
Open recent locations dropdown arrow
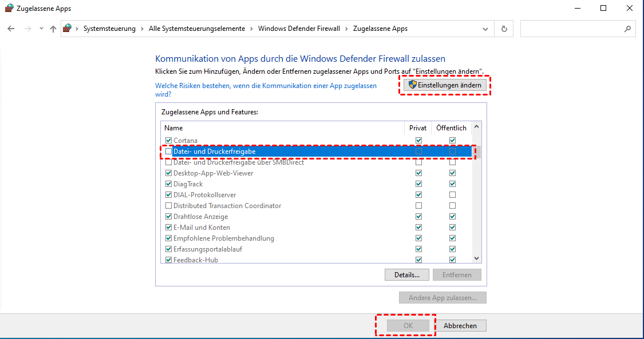tap(41, 29)
